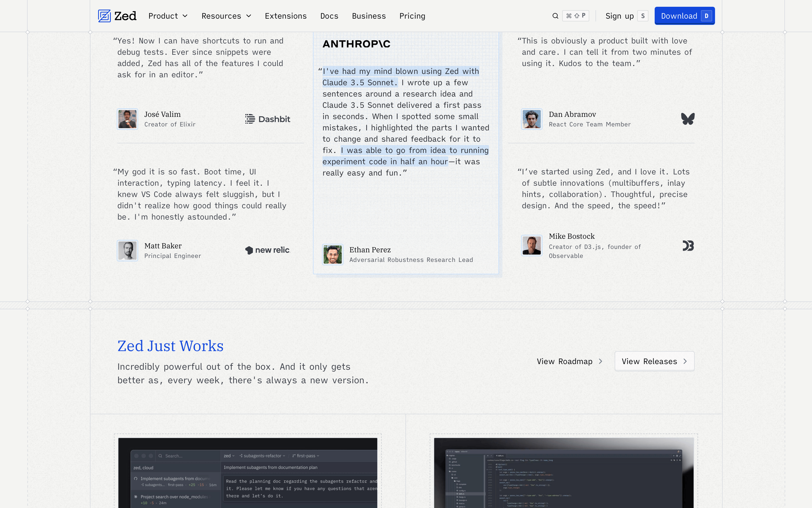This screenshot has height=508, width=812.
Task: Click Matt Baker's avatar photo
Action: pyautogui.click(x=127, y=250)
